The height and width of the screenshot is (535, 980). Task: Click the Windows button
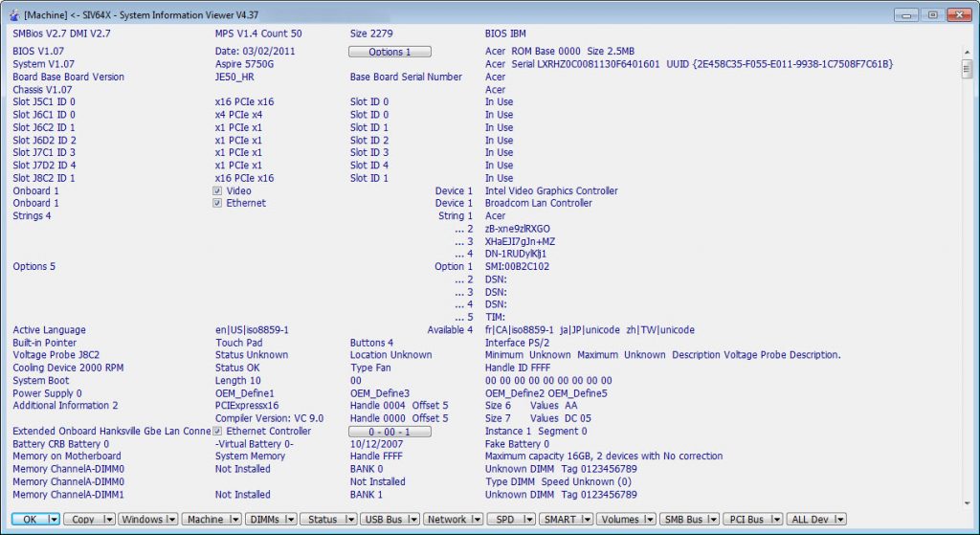142,520
